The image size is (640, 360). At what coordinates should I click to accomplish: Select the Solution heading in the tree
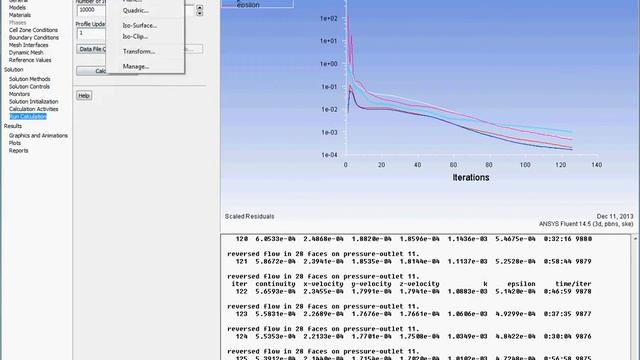pos(13,70)
